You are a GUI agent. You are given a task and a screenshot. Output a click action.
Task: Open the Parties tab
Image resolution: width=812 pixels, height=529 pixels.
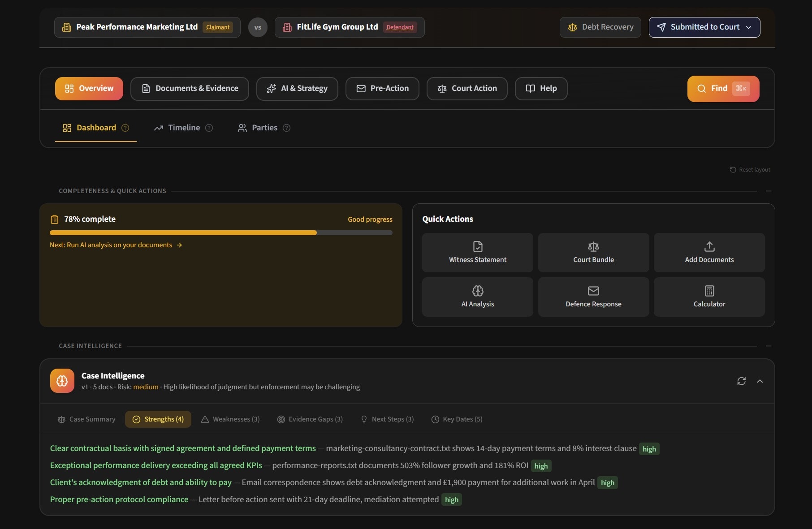click(x=264, y=128)
